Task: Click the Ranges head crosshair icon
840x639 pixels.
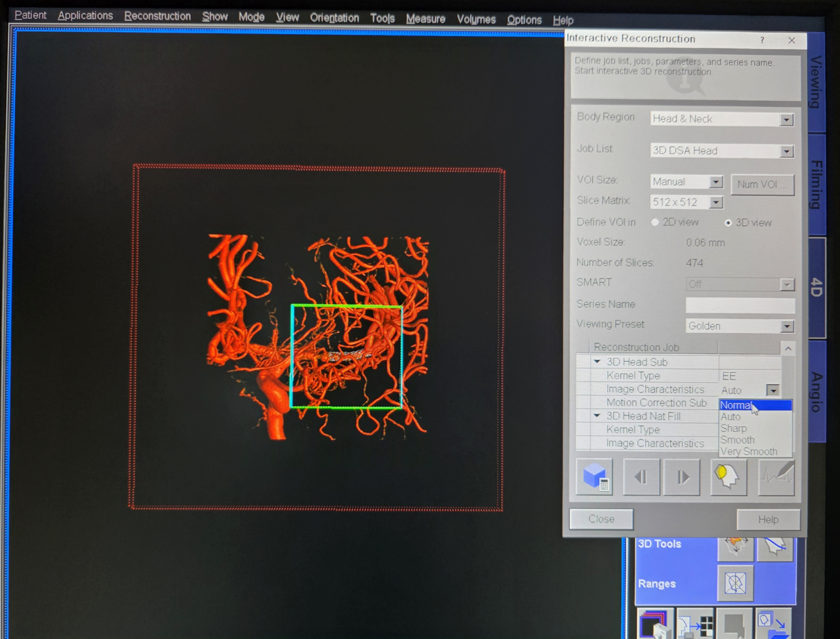Action: [x=735, y=583]
